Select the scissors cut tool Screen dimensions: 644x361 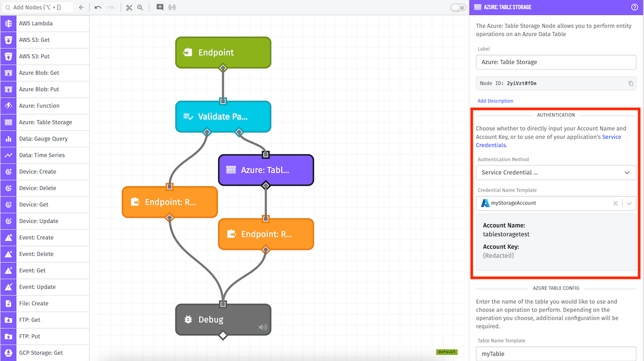(x=129, y=8)
